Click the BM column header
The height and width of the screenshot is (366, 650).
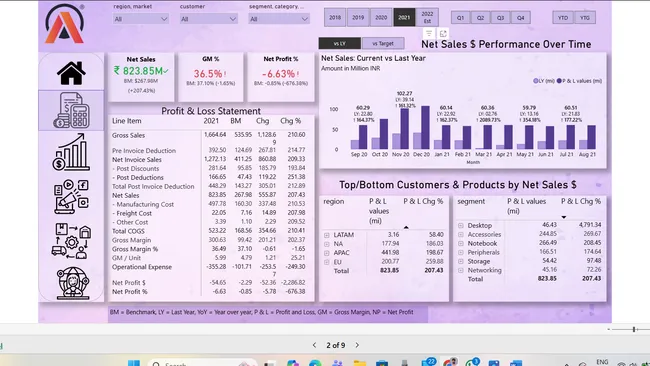point(236,121)
